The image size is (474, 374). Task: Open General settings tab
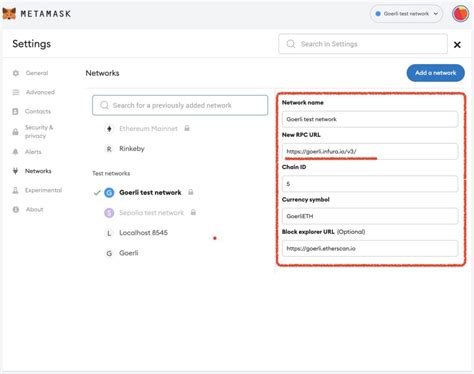click(37, 73)
